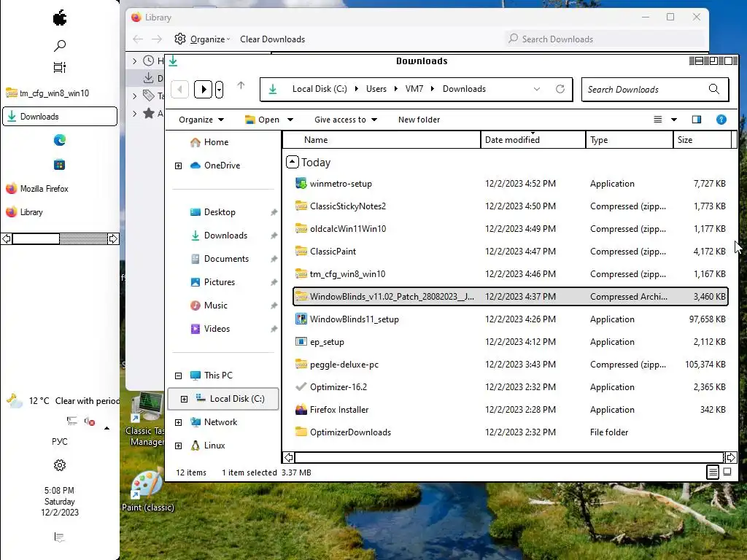Expand the Linux tree node

tap(178, 446)
